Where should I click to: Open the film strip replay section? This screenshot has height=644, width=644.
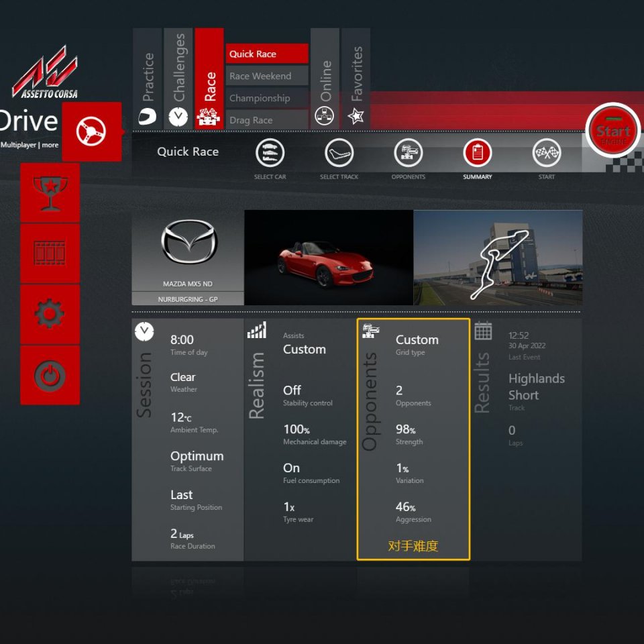50,254
